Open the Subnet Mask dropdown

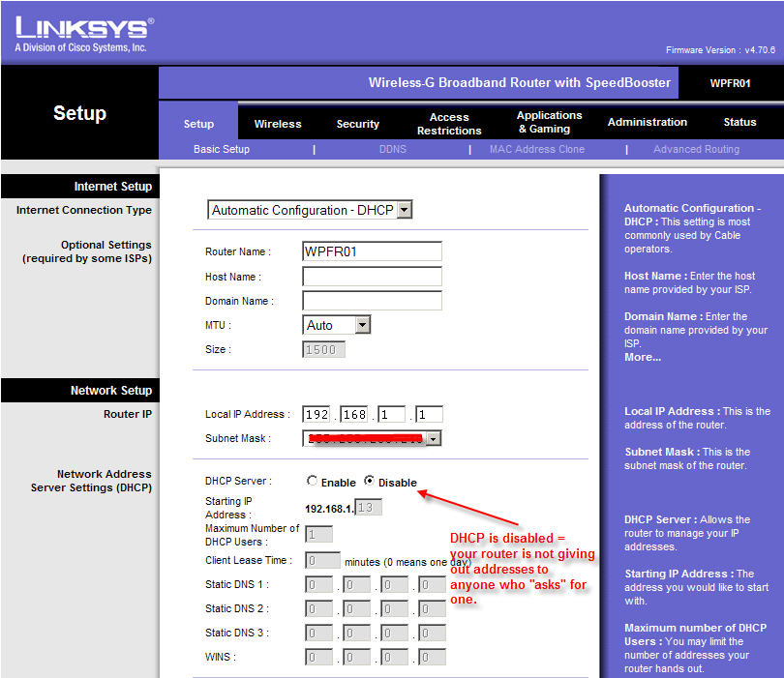(372, 439)
